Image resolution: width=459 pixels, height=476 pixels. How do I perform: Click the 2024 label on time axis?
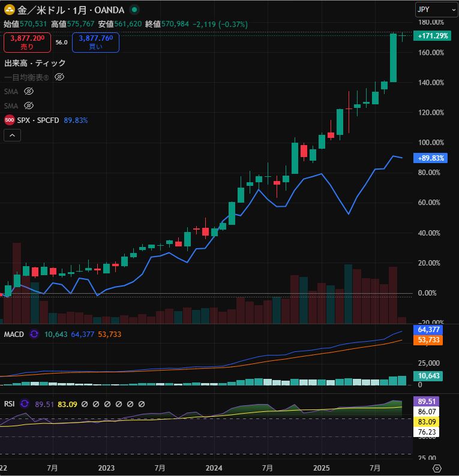[x=214, y=468]
